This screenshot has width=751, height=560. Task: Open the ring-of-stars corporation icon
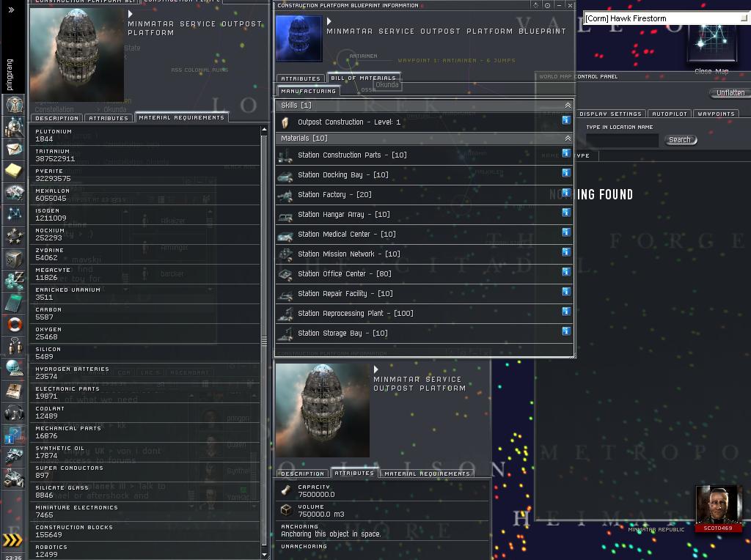[x=13, y=236]
